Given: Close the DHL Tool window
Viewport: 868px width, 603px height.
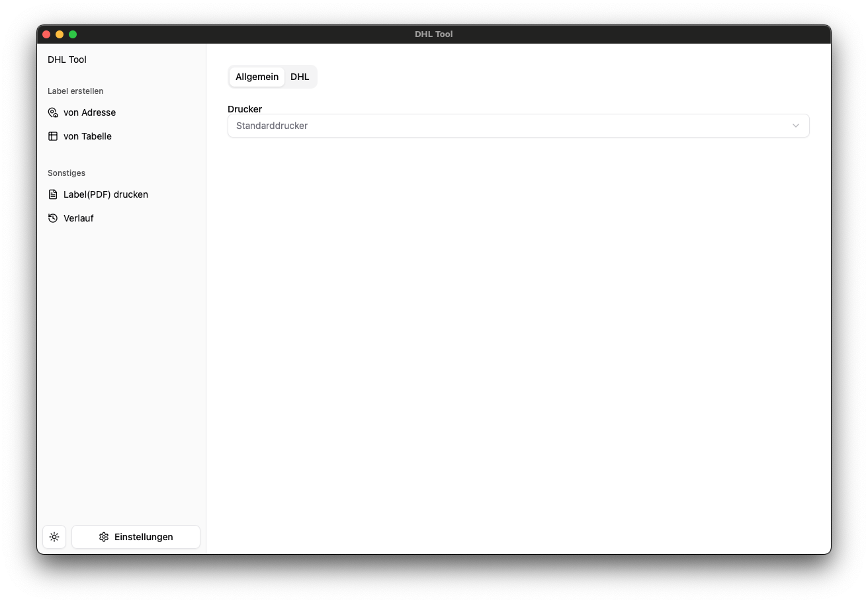Looking at the screenshot, I should tap(46, 34).
